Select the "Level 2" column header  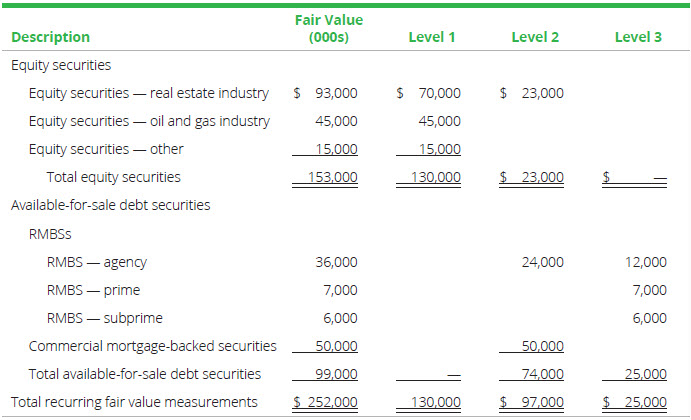535,37
